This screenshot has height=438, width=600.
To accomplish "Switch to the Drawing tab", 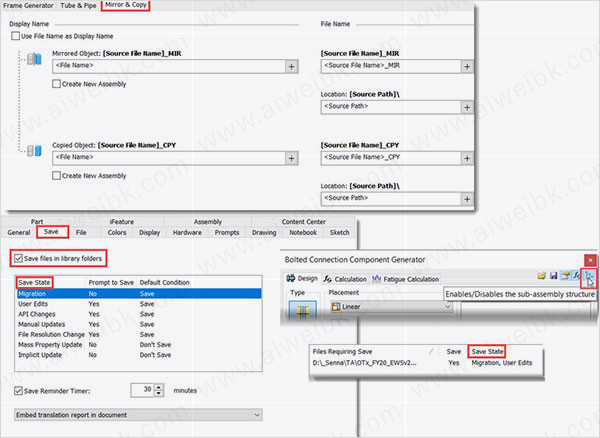I will (264, 232).
